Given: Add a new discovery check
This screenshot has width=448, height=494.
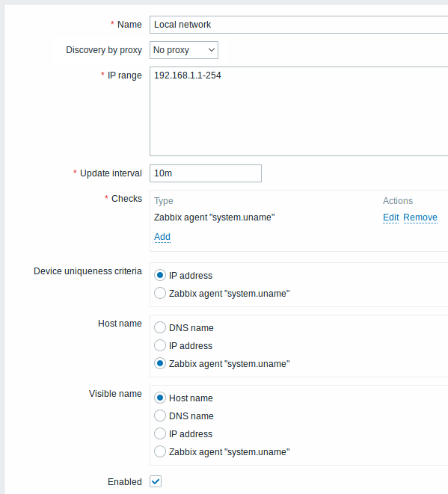Looking at the screenshot, I should pos(162,237).
